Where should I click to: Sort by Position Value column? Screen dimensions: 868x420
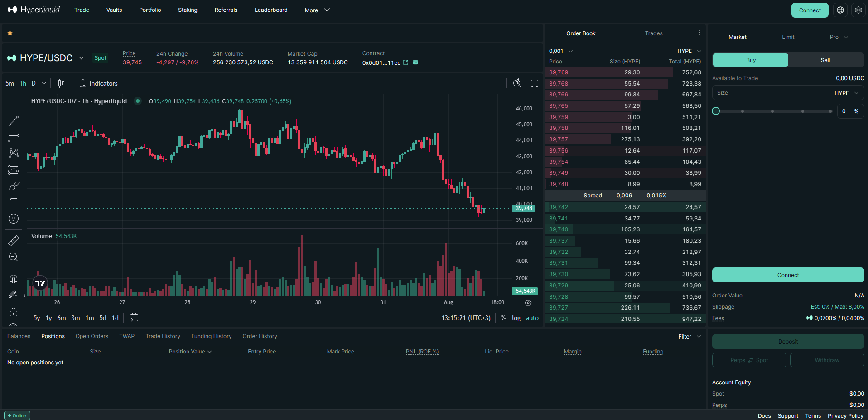pyautogui.click(x=190, y=352)
